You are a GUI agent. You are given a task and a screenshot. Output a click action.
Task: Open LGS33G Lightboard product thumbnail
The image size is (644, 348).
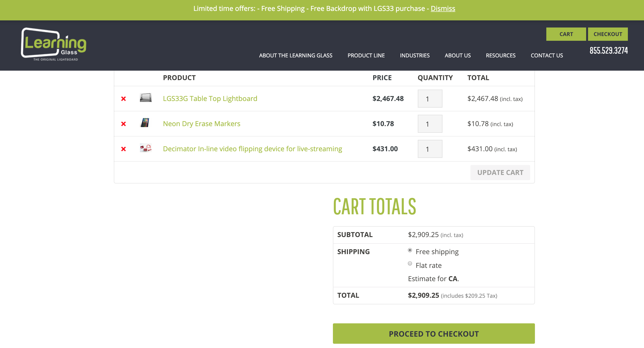click(146, 98)
